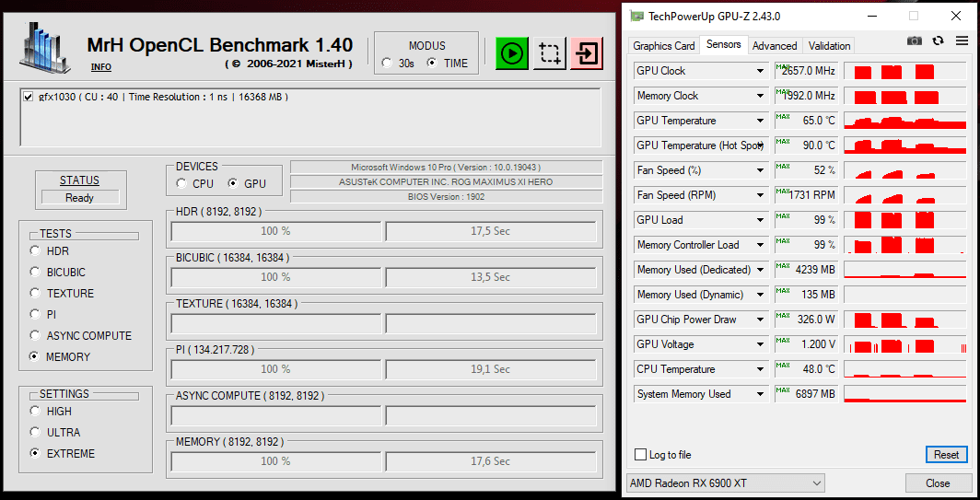Switch to the Graphics Card tab
980x500 pixels.
pos(664,46)
